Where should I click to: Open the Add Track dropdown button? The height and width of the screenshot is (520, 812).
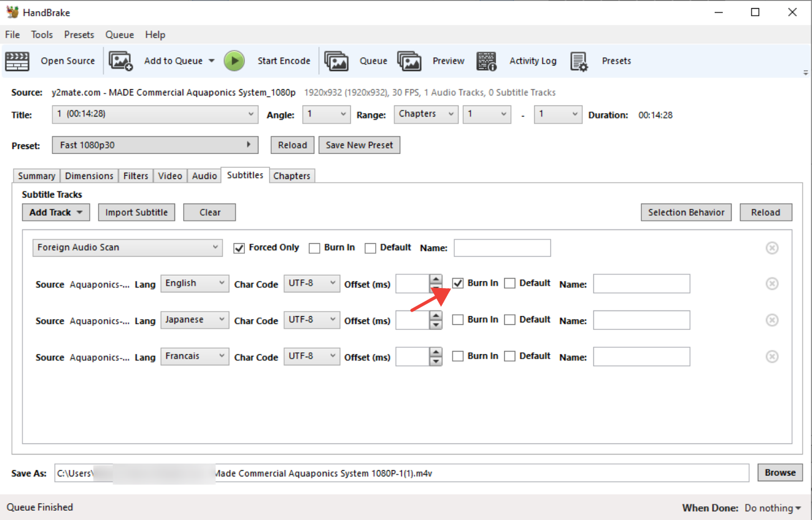56,213
